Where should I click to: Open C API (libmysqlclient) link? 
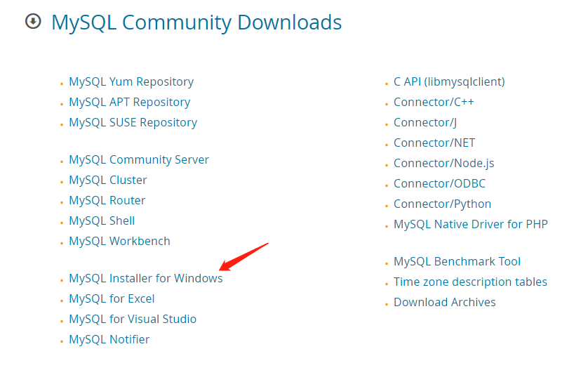click(449, 82)
